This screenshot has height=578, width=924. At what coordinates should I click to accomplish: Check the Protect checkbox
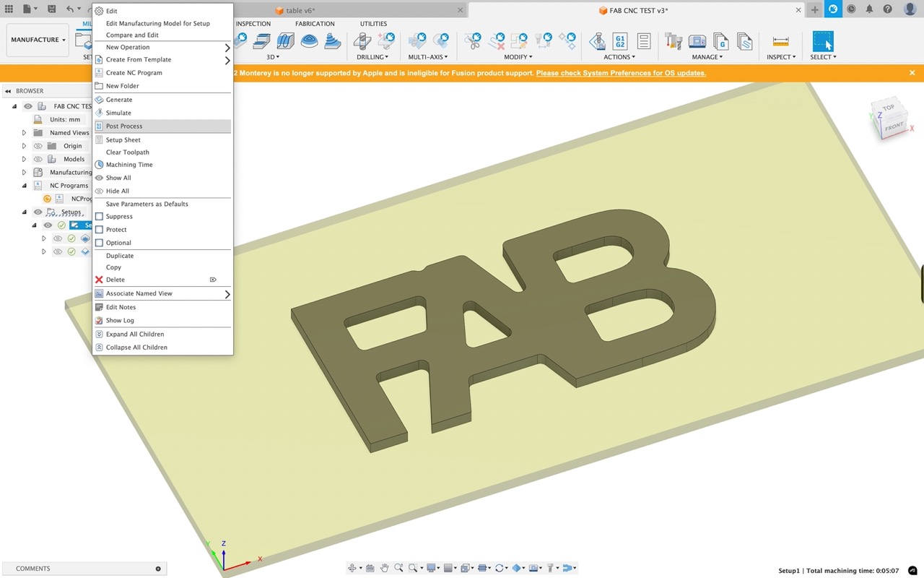coord(100,229)
